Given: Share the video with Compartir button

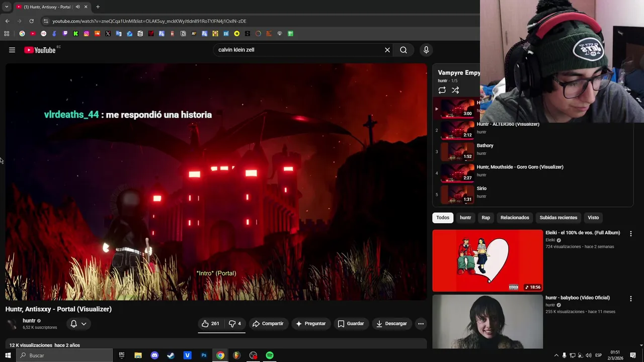Looking at the screenshot, I should coord(268,324).
